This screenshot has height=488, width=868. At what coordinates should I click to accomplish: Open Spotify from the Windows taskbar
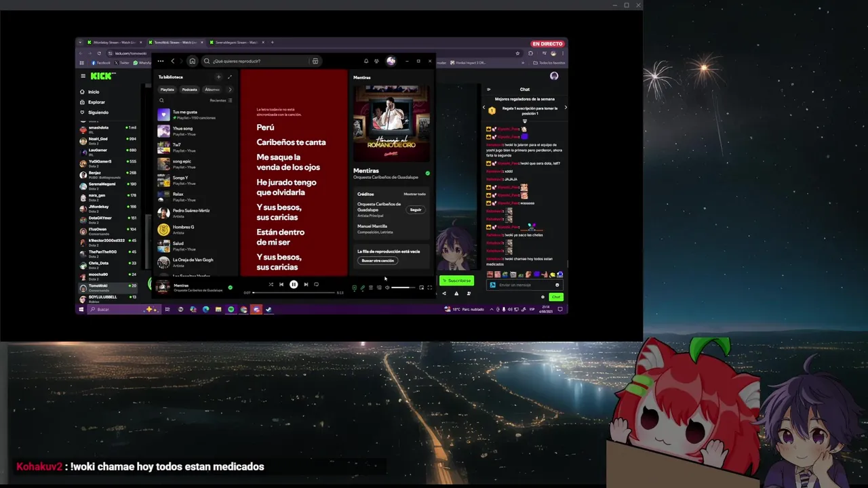231,309
